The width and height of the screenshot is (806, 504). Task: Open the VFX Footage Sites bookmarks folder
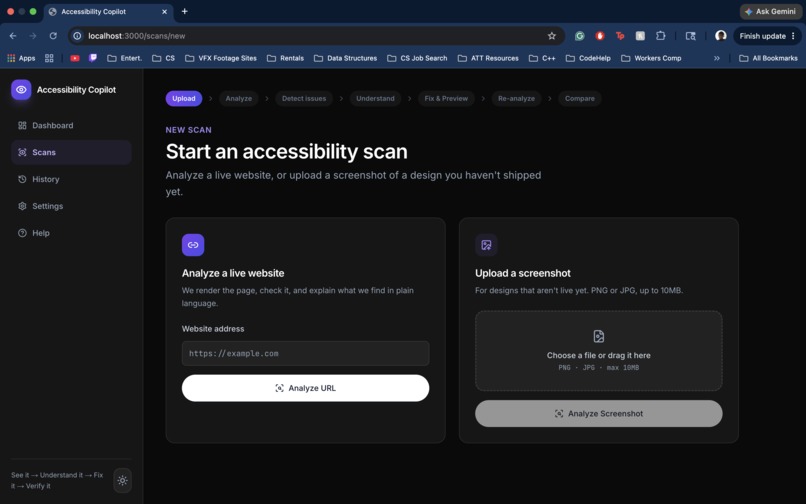(x=221, y=58)
